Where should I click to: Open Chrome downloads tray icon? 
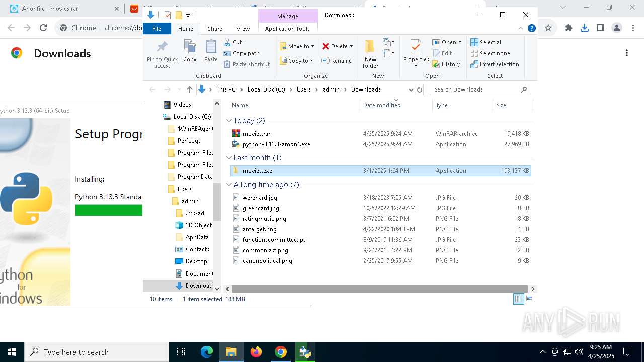[585, 28]
